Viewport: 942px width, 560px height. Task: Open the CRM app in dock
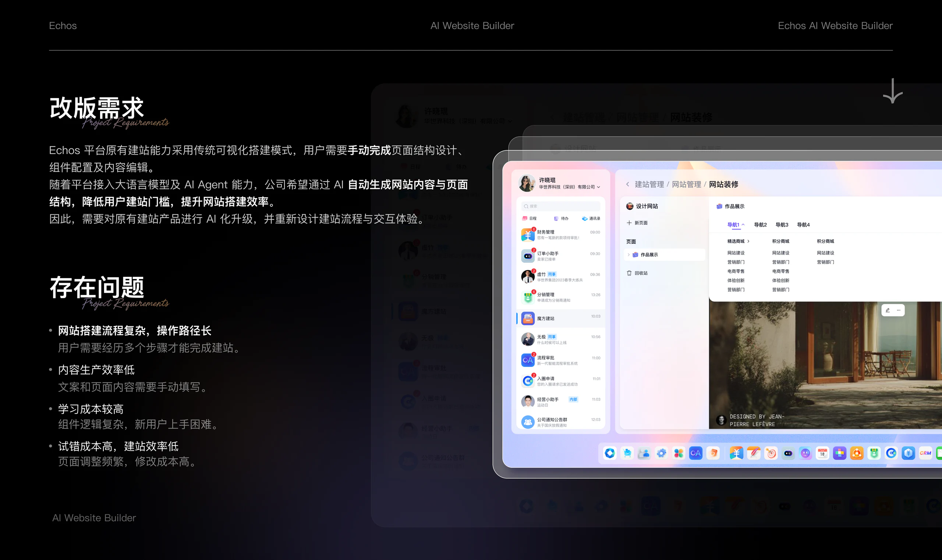pos(925,453)
